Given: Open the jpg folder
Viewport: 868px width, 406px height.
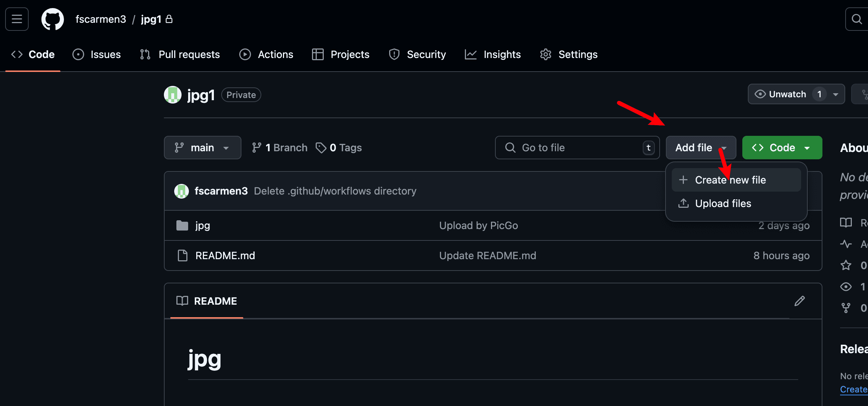Looking at the screenshot, I should [x=202, y=225].
